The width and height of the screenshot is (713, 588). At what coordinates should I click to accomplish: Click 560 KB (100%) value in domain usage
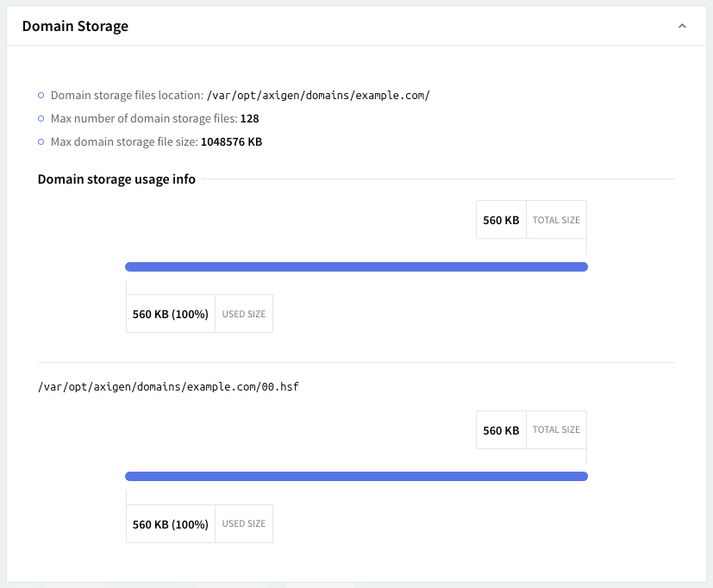[x=171, y=314]
